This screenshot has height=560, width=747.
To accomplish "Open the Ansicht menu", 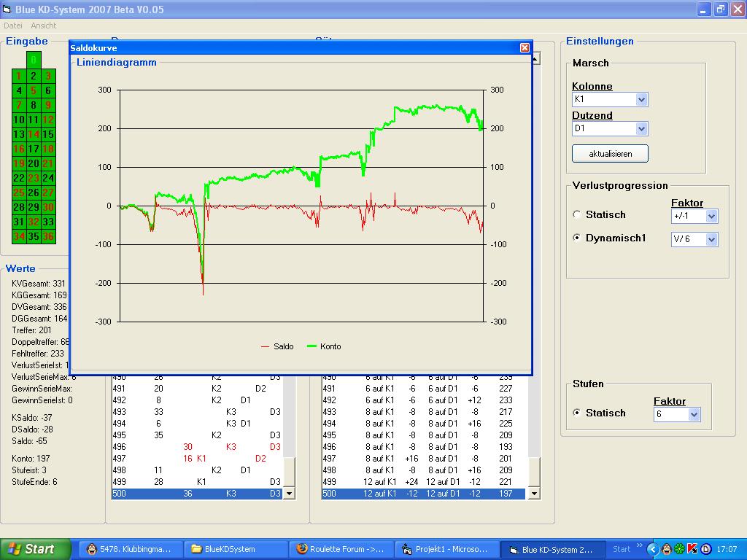I will coord(43,26).
